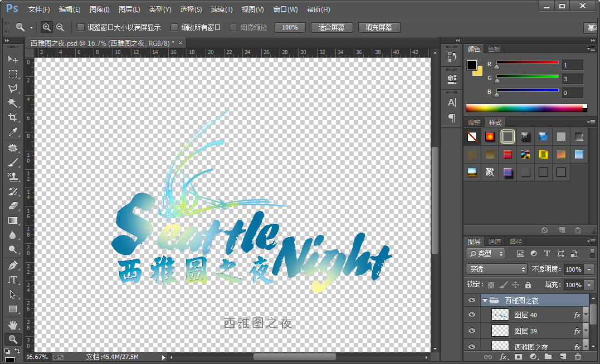
Task: Create a new group folder icon
Action: (548, 357)
